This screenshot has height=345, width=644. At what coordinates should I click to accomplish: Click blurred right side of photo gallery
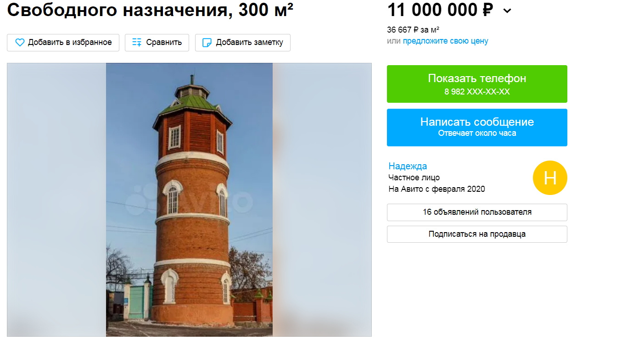322,200
